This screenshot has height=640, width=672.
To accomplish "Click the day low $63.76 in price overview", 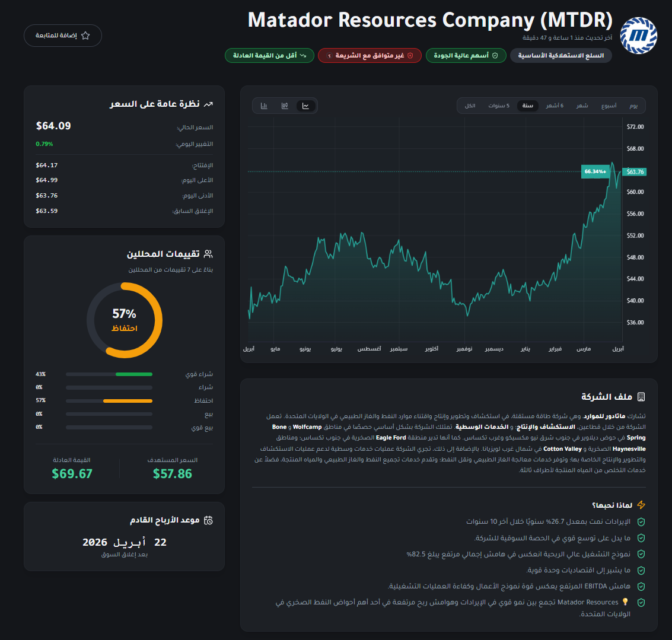I will (47, 196).
